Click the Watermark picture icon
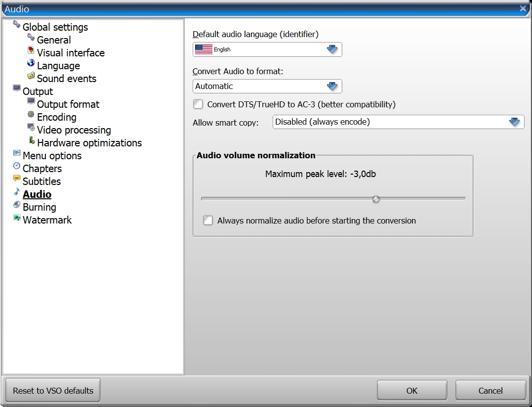The width and height of the screenshot is (532, 407). [x=17, y=218]
